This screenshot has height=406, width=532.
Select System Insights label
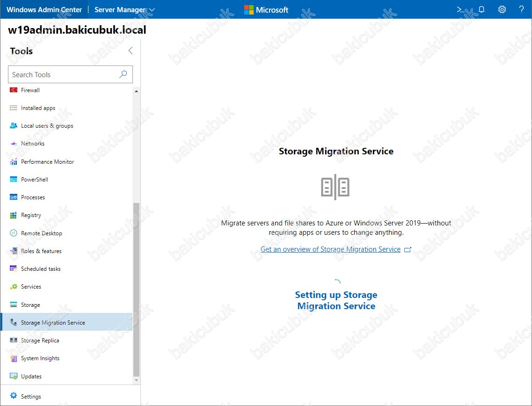coord(40,358)
